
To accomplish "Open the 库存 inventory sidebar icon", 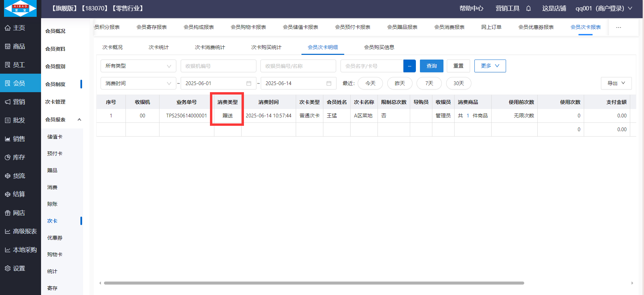I will (8, 157).
